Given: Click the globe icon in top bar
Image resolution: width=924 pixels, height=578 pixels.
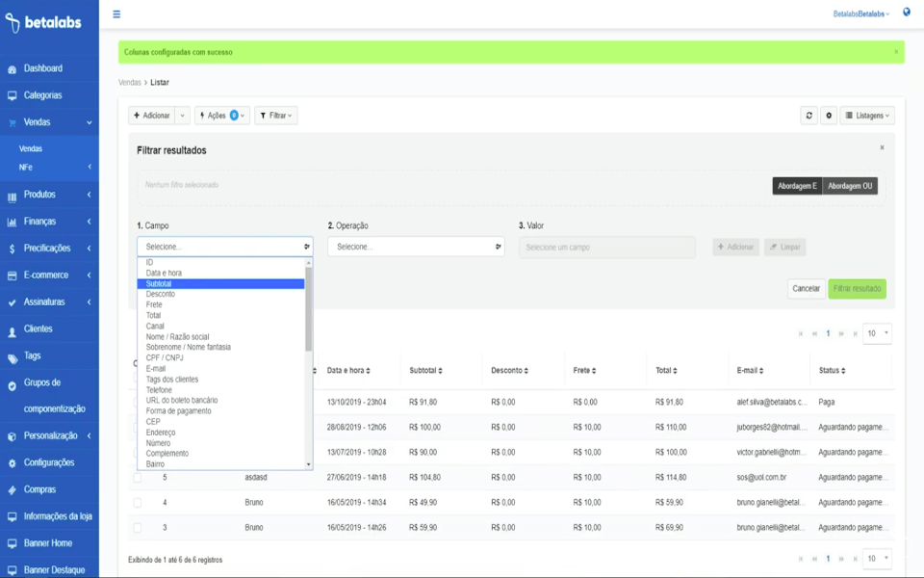Looking at the screenshot, I should click(907, 13).
